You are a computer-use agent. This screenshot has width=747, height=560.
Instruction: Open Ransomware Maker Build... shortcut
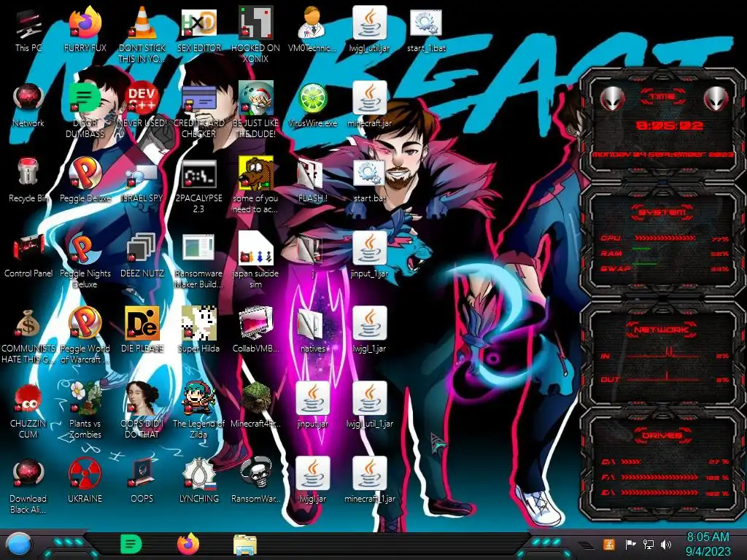(x=198, y=261)
